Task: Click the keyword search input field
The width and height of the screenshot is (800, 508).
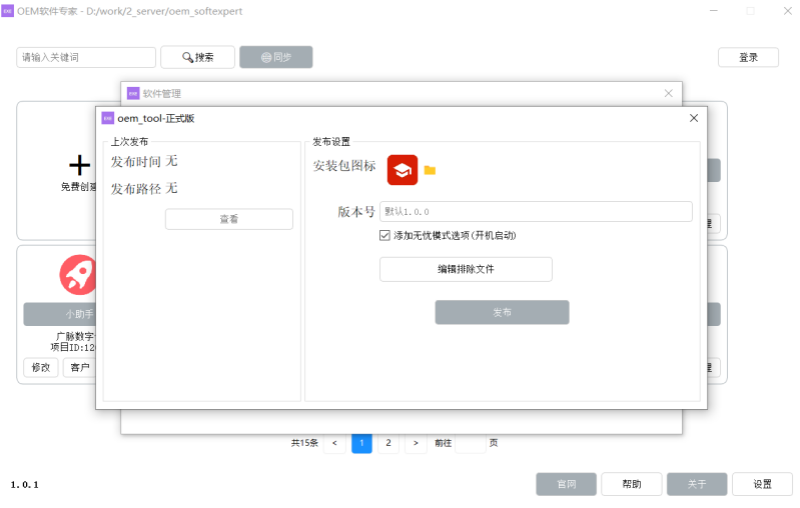Action: point(86,57)
